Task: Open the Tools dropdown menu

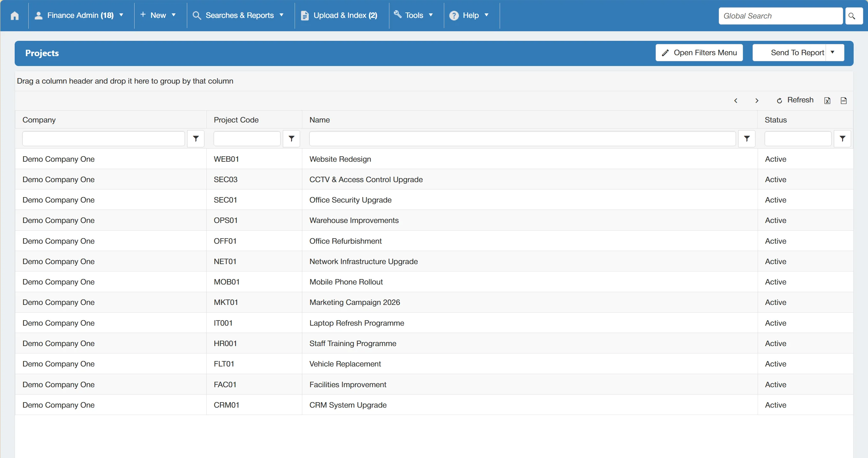Action: click(x=414, y=16)
